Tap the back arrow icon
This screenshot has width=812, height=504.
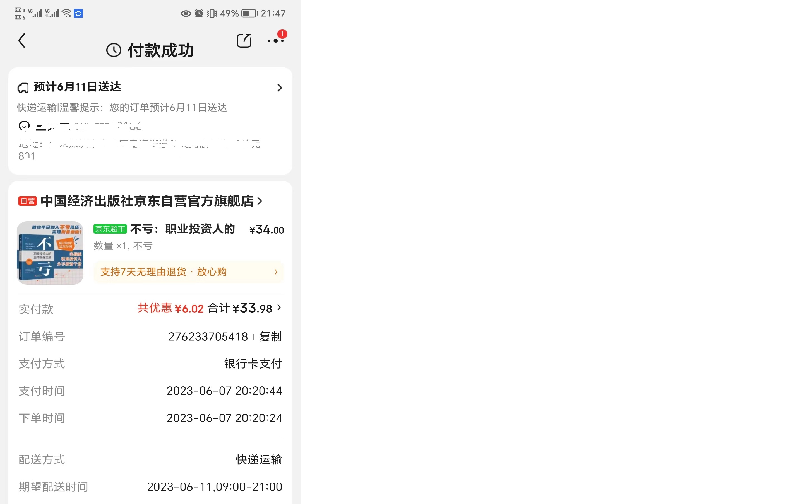point(22,41)
